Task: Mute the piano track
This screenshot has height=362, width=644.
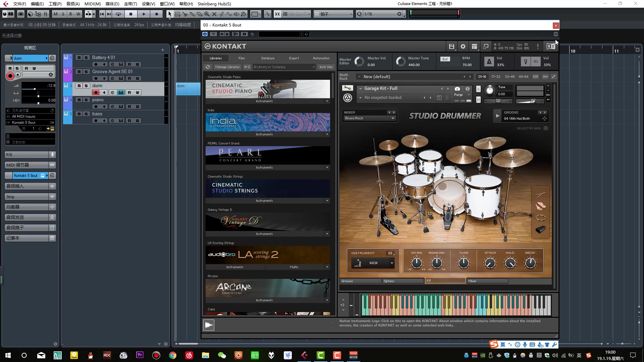Action: pos(79,100)
